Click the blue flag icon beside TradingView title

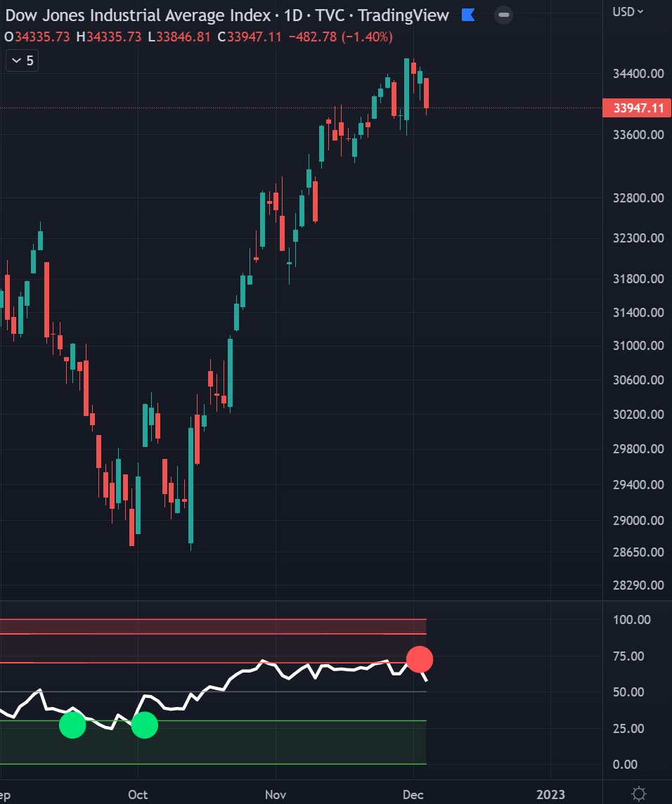coord(468,15)
